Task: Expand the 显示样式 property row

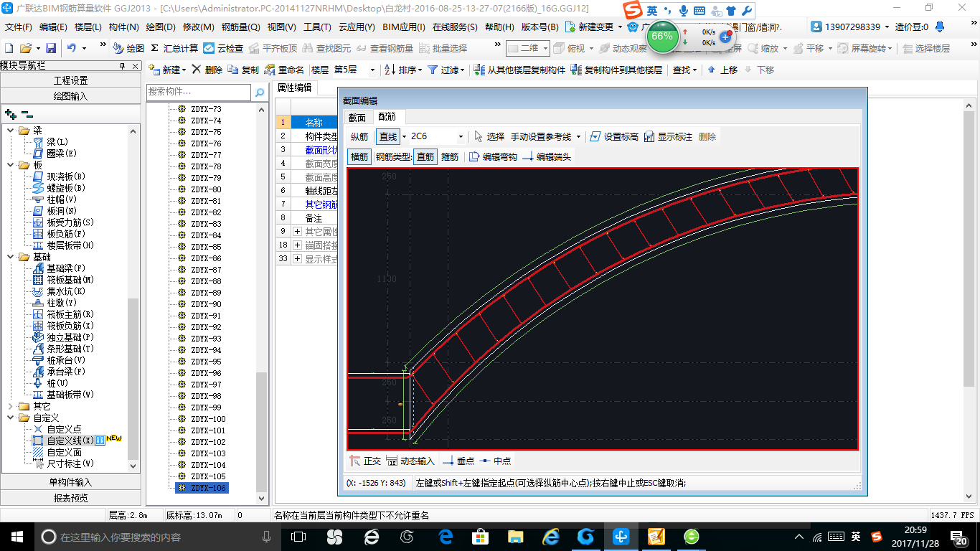Action: tap(297, 259)
